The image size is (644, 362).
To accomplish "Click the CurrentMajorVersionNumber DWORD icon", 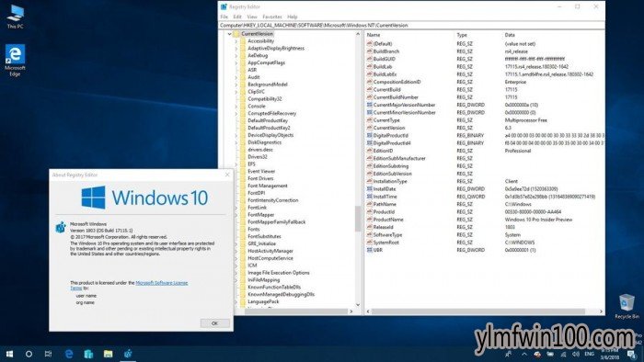I will 369,105.
